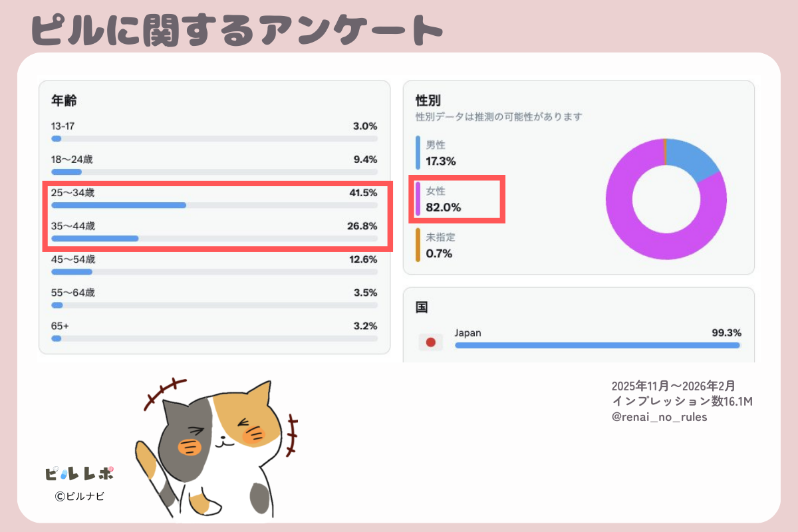Viewport: 798px width, 532px height.
Task: Click the purple 女性 legend bar
Action: pyautogui.click(x=418, y=199)
